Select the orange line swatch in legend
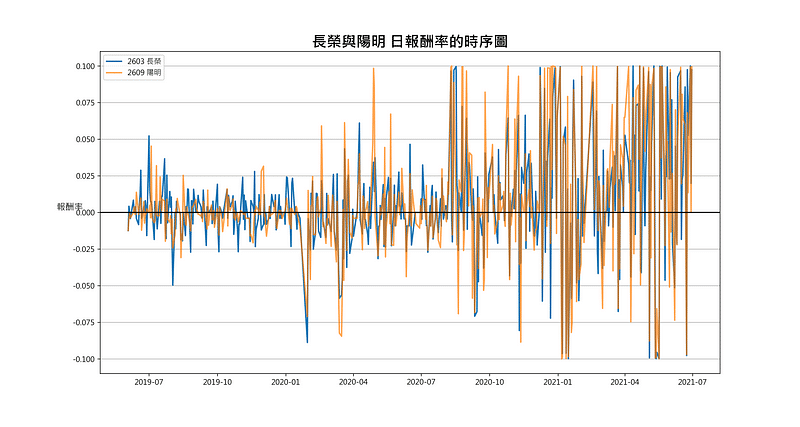The width and height of the screenshot is (800, 427). [115, 73]
